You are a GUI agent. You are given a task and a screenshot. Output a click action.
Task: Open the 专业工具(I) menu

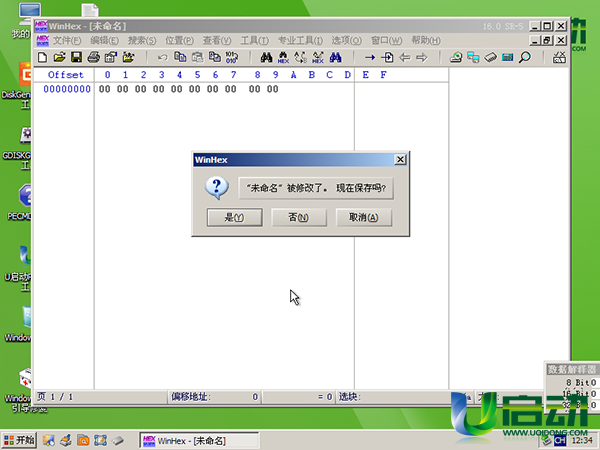[300, 41]
